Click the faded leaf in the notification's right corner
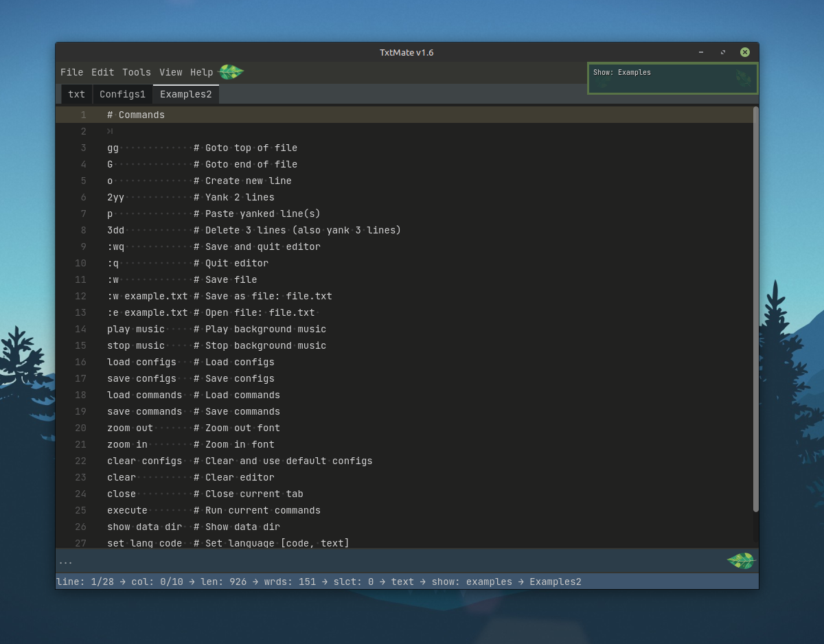This screenshot has width=824, height=644. point(744,78)
